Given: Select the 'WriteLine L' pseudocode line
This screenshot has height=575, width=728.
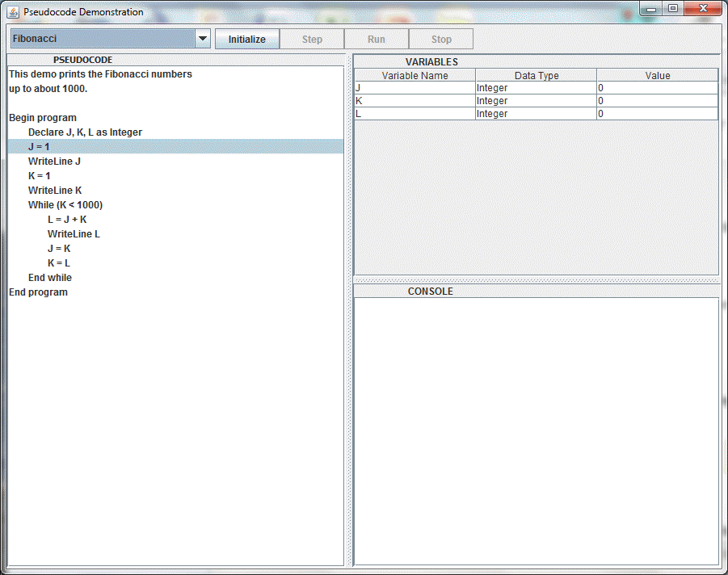Looking at the screenshot, I should click(74, 234).
